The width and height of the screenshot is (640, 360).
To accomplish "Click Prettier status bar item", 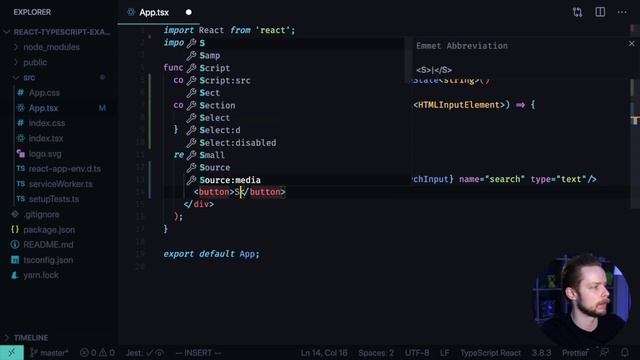I will point(575,353).
